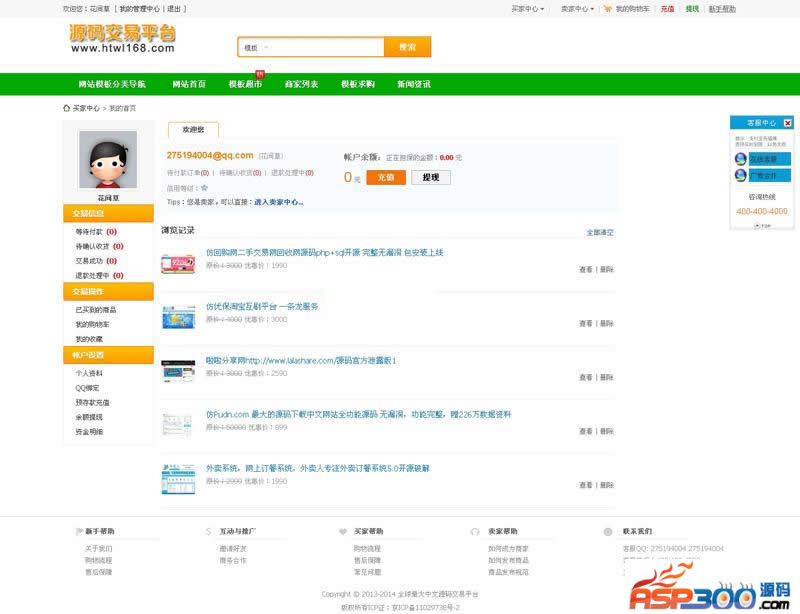Click the round icon beside 联系我们
800x614 pixels.
608,531
